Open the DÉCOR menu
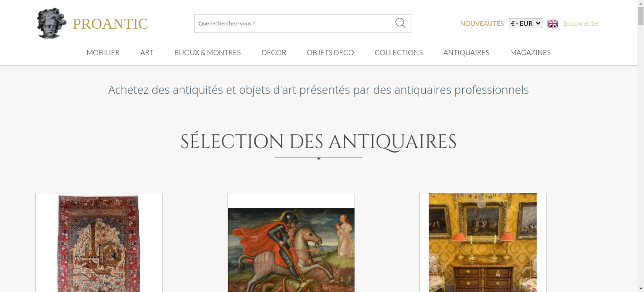 click(x=274, y=52)
